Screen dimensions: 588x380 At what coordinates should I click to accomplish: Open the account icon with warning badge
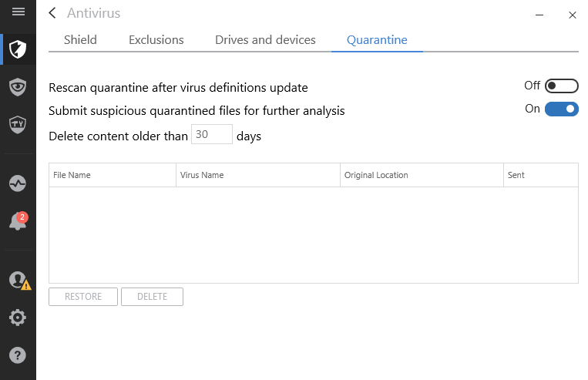click(18, 281)
